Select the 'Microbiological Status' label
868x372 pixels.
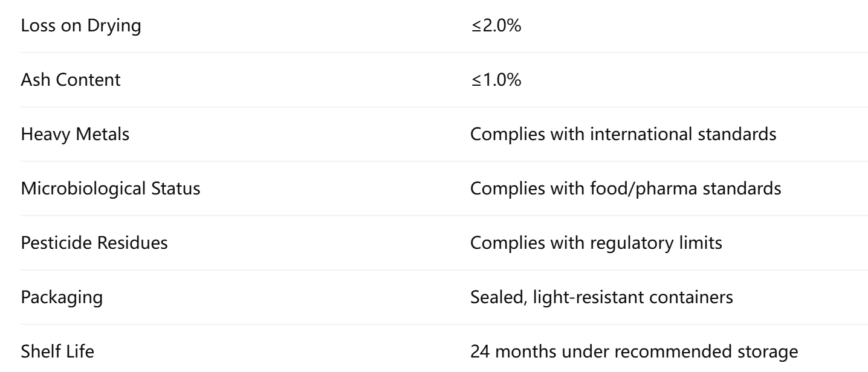pos(111,188)
